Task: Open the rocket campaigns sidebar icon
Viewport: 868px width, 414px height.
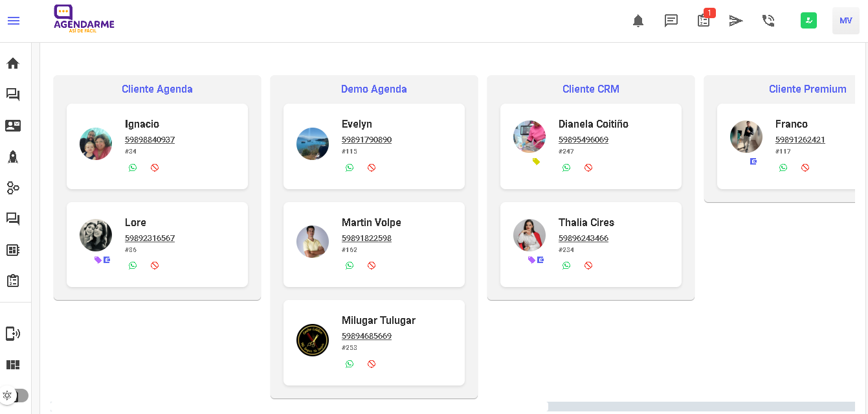Action: (13, 157)
